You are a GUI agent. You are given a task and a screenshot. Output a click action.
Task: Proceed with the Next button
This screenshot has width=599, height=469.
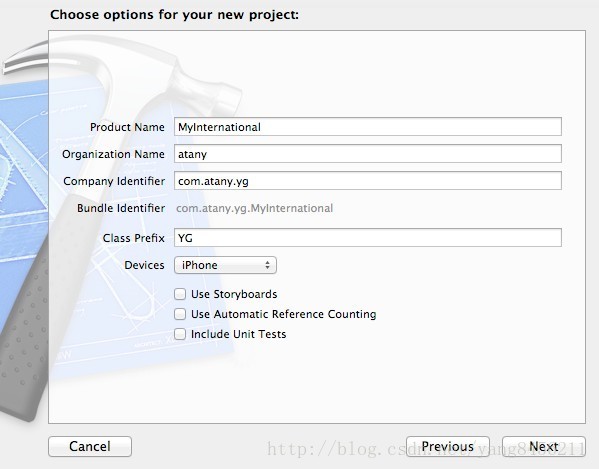click(543, 446)
